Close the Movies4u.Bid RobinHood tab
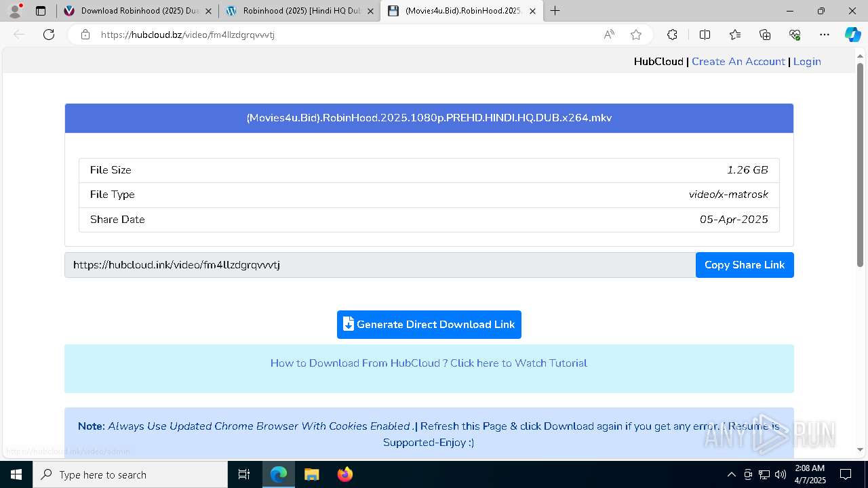 click(x=532, y=11)
